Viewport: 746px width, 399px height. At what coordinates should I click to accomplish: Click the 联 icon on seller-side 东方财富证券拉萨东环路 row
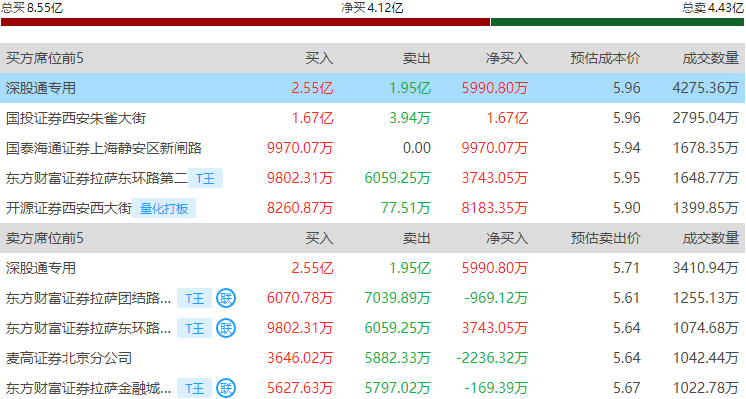226,328
